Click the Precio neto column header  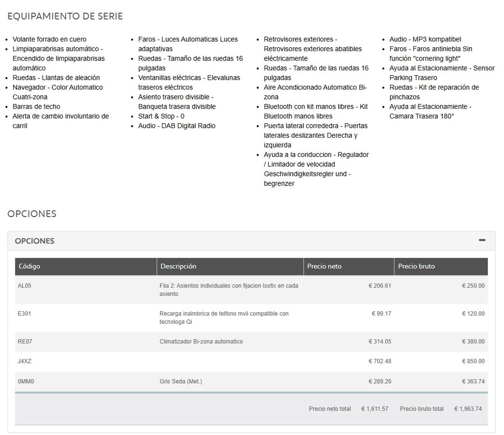[324, 266]
